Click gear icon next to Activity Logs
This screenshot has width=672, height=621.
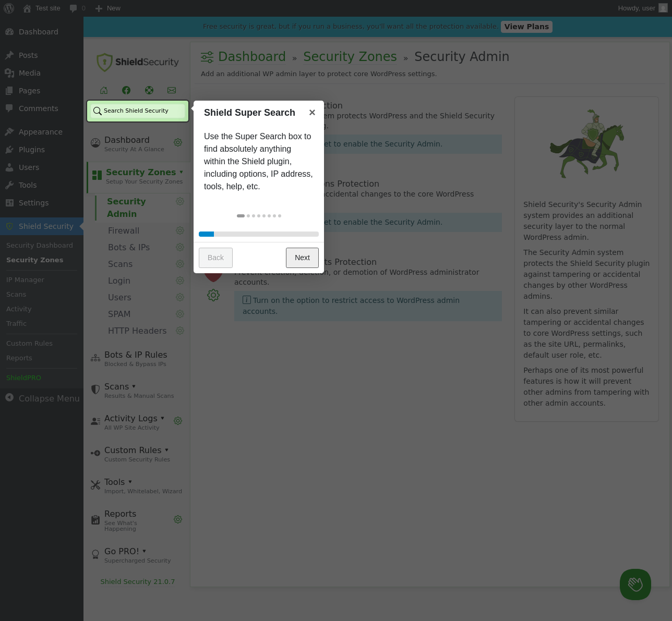[178, 421]
